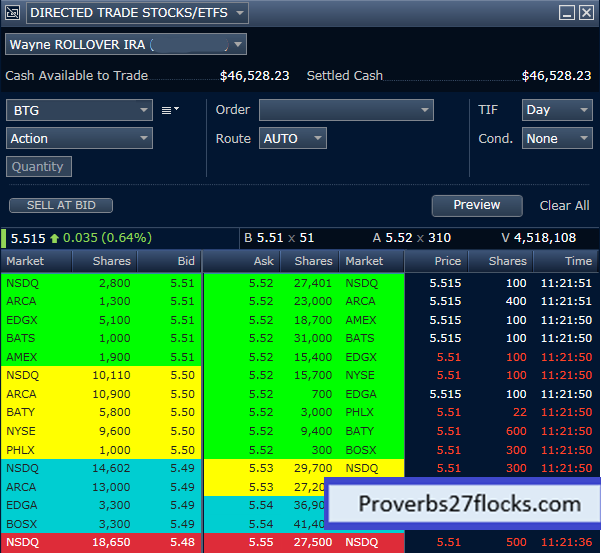The width and height of the screenshot is (601, 553).
Task: Open the Cond. None dropdown
Action: 583,139
